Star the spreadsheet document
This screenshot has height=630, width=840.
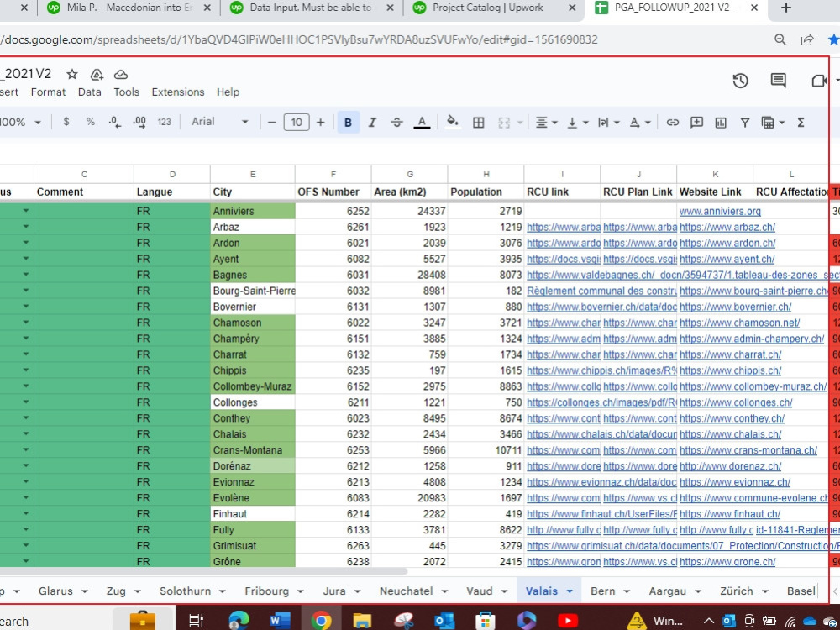point(71,75)
